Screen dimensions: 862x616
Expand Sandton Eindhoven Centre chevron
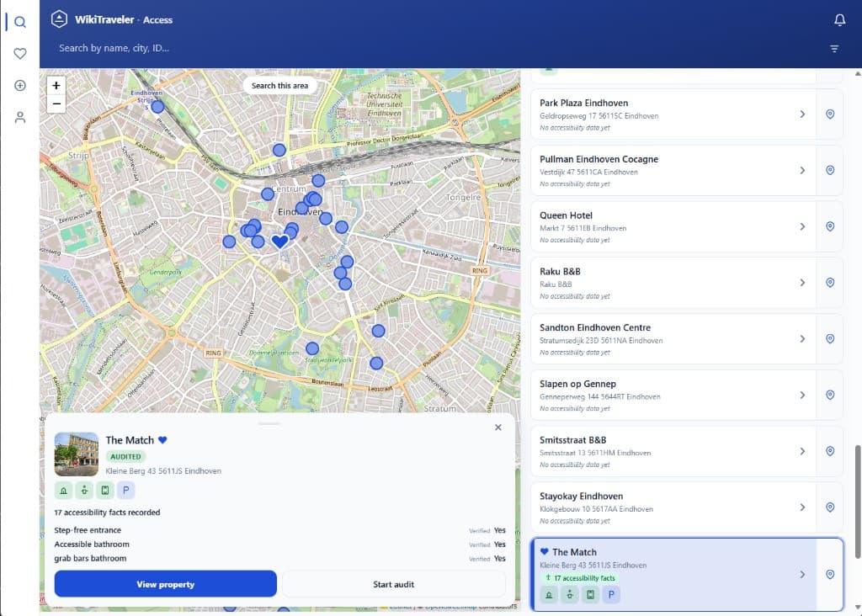click(802, 338)
